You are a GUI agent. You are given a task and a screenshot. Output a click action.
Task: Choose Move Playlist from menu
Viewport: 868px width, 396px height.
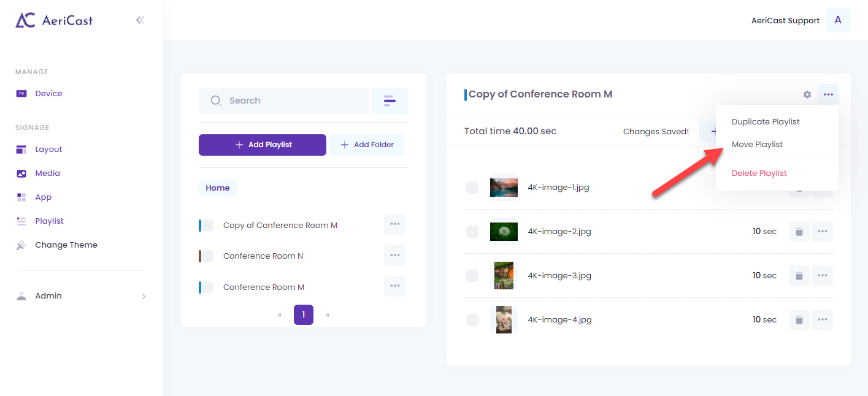(x=757, y=145)
